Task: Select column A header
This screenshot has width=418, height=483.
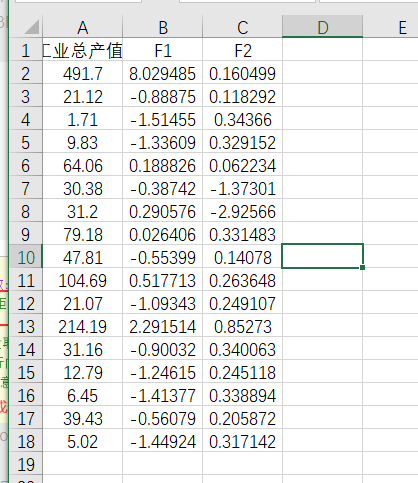Action: (83, 27)
